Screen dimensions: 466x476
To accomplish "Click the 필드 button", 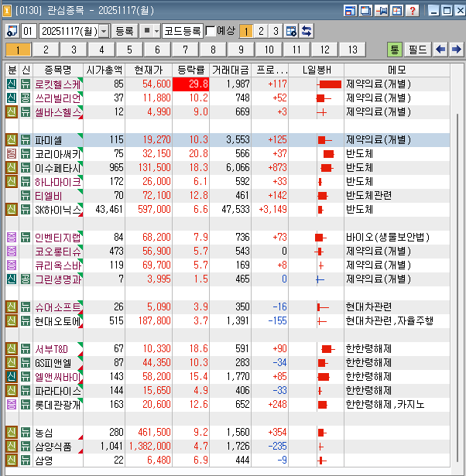I will pyautogui.click(x=418, y=50).
